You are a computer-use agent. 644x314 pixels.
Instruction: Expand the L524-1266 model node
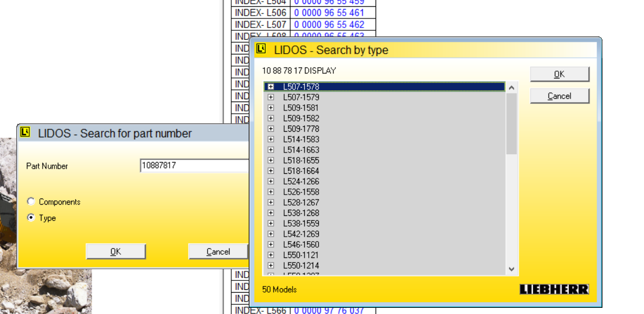point(271,181)
